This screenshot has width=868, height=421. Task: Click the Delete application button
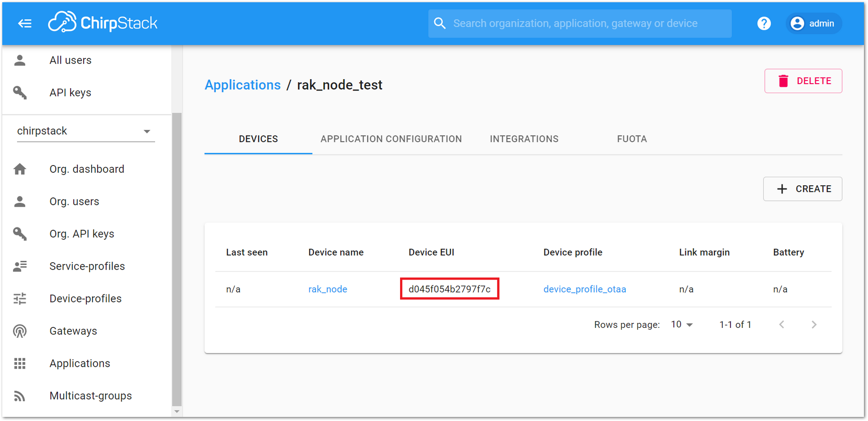click(x=803, y=81)
